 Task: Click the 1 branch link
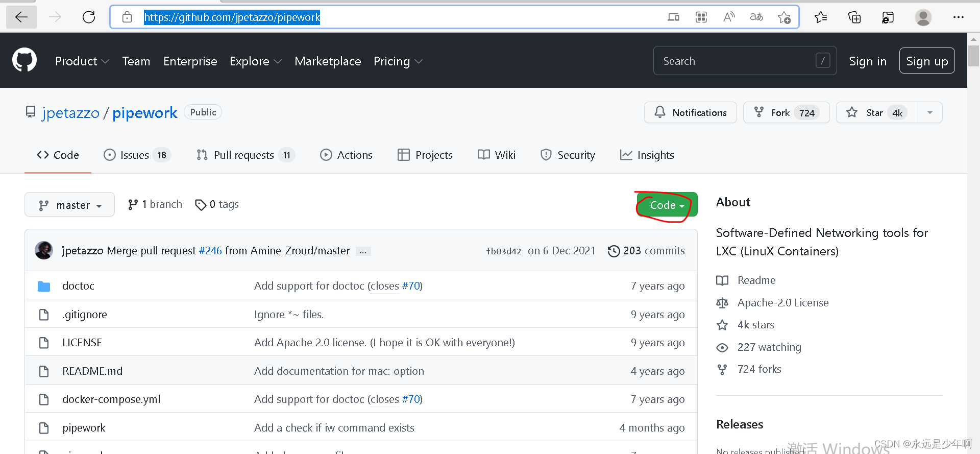pyautogui.click(x=155, y=204)
